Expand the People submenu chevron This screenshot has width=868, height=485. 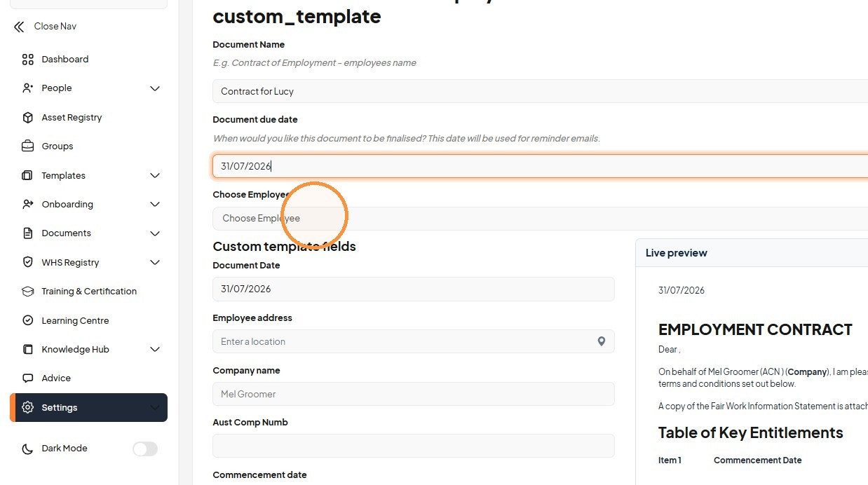(155, 88)
